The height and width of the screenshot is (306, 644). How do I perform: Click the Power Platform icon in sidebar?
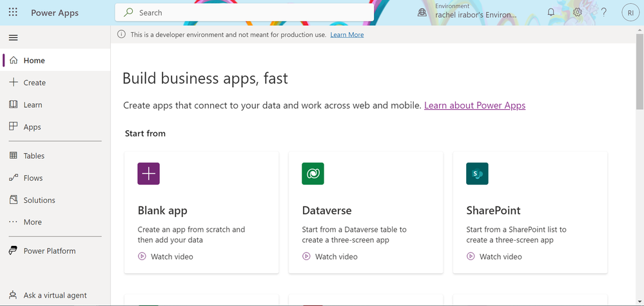(14, 251)
